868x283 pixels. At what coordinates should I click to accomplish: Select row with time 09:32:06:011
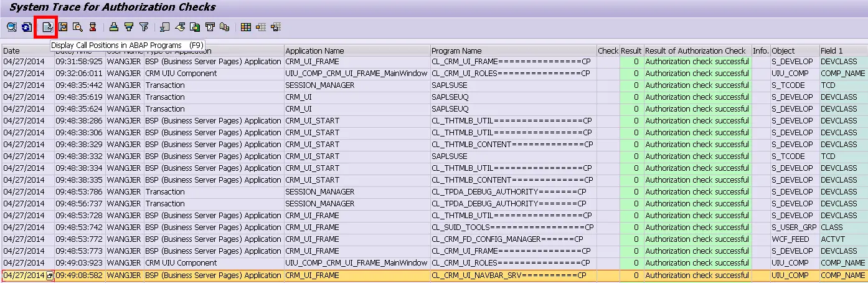tap(434, 74)
